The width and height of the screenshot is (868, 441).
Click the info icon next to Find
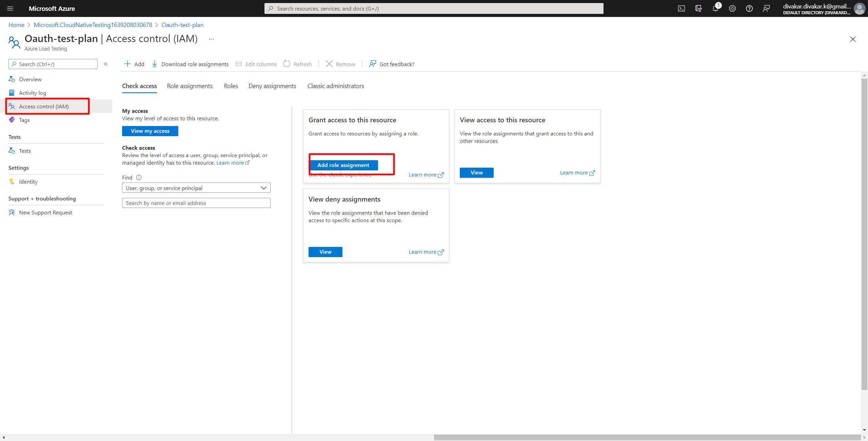point(139,177)
